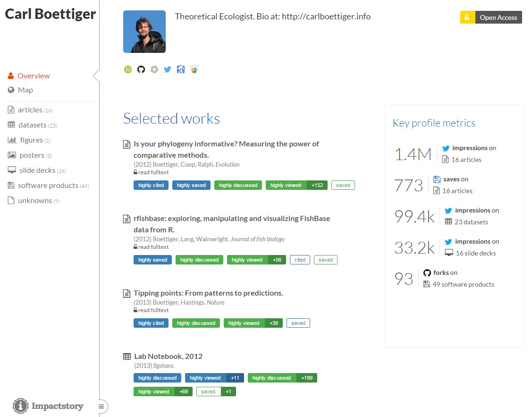
Task: Open the articles (16) list
Action: [30, 110]
